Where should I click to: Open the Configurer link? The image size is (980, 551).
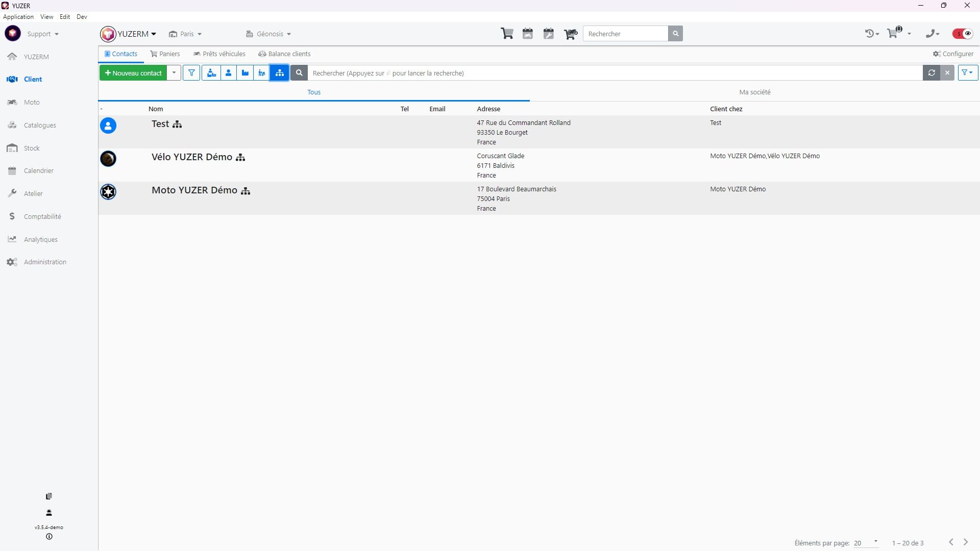(953, 54)
